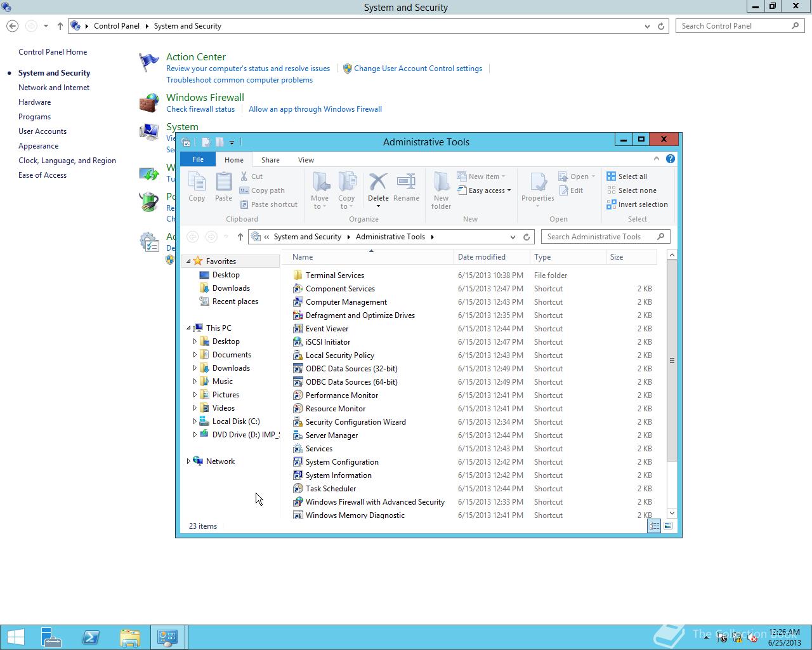Click Back arrow in Control Panel window
812x650 pixels.
tap(13, 26)
